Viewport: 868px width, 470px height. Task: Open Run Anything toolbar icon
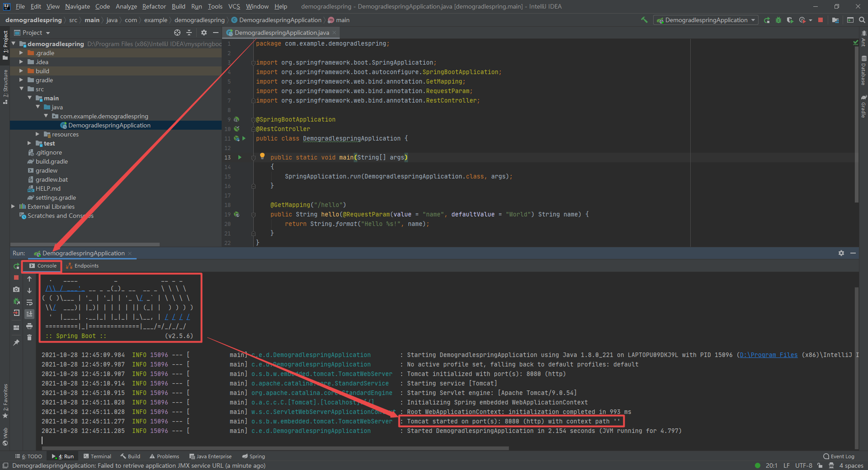pos(850,20)
